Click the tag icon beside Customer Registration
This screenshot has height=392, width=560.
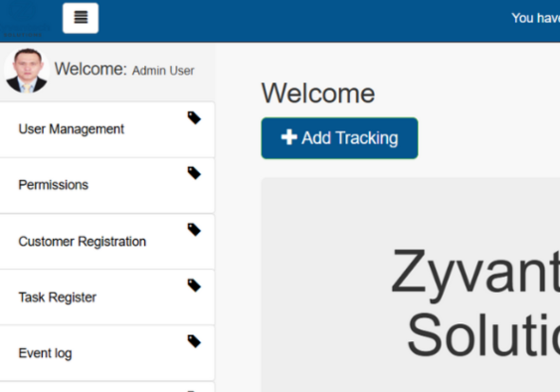coord(194,230)
